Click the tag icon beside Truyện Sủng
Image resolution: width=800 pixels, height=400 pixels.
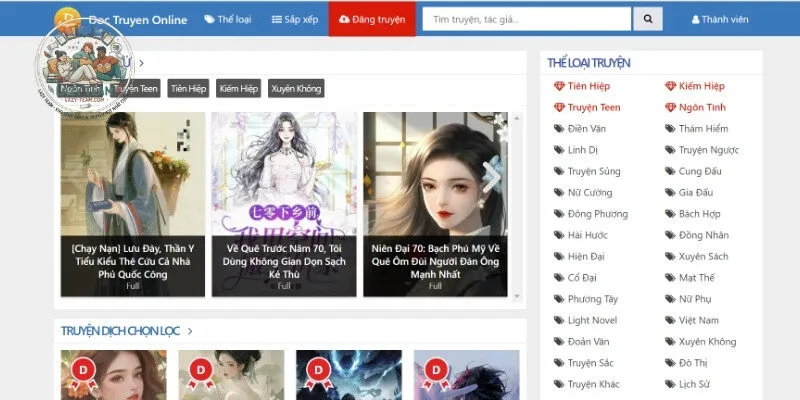[559, 171]
